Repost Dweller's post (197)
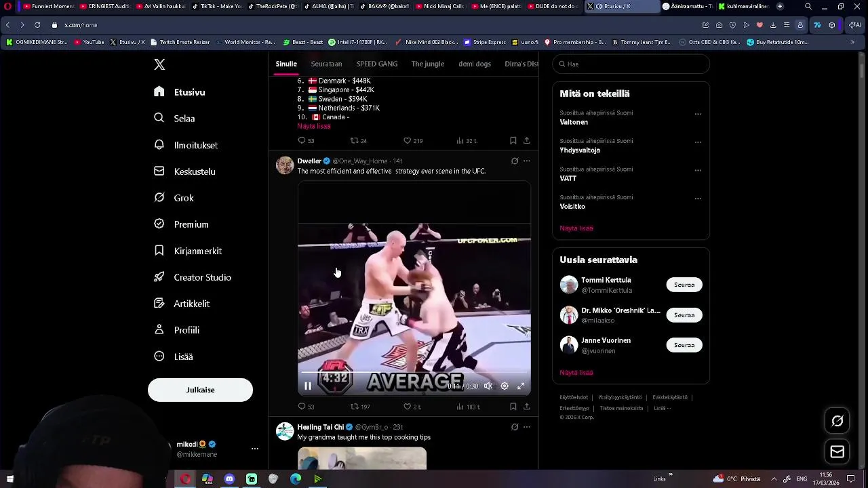This screenshot has width=868, height=488. [x=359, y=407]
